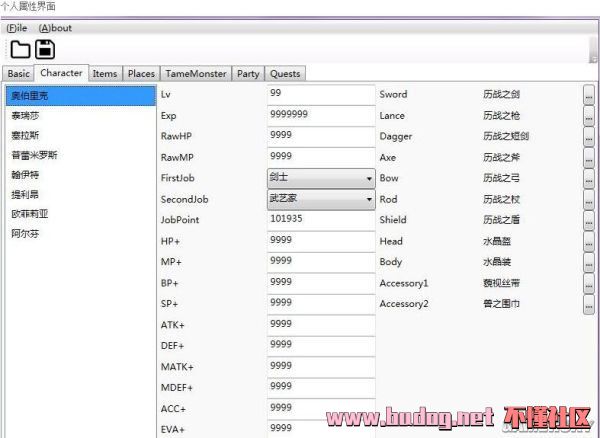Click the Exp input field

(320, 115)
